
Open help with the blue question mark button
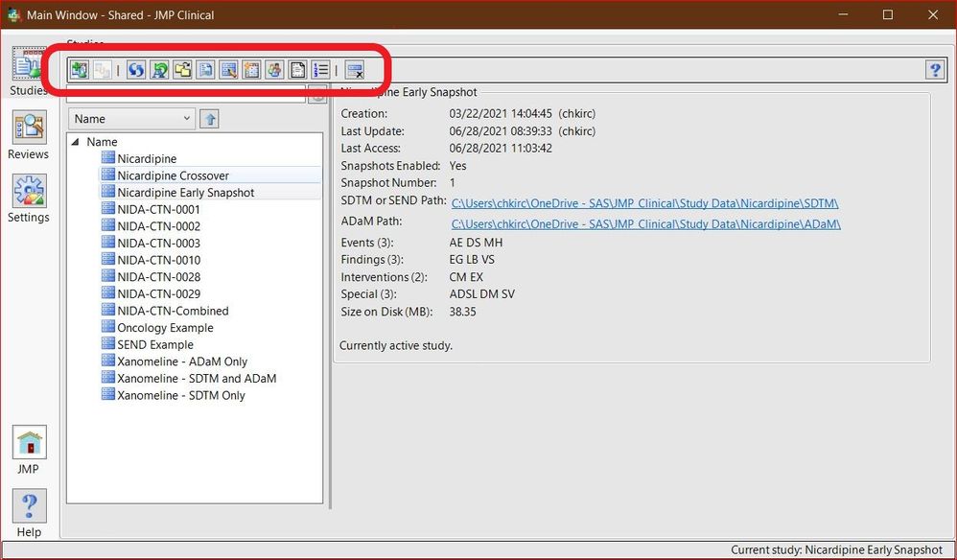point(935,70)
